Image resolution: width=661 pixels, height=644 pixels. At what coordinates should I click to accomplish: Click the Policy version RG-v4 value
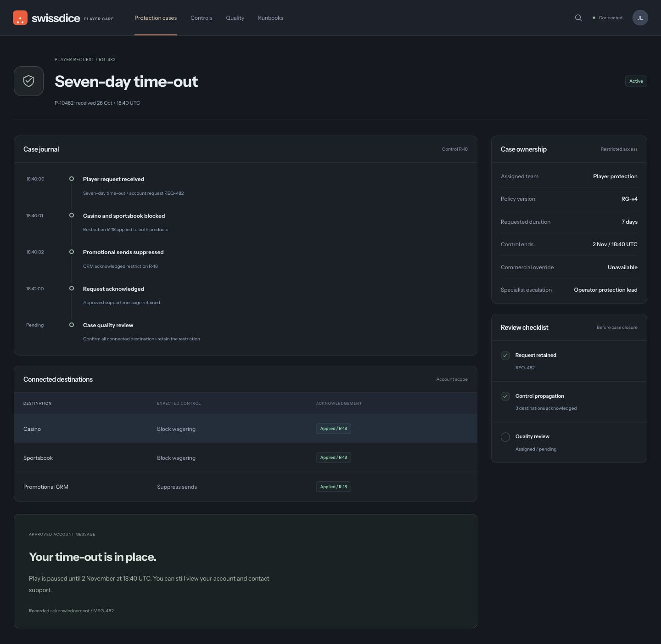(x=629, y=199)
